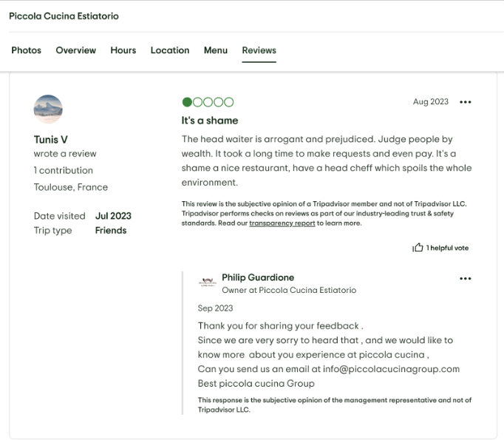Go to the Hours tab

pyautogui.click(x=123, y=50)
